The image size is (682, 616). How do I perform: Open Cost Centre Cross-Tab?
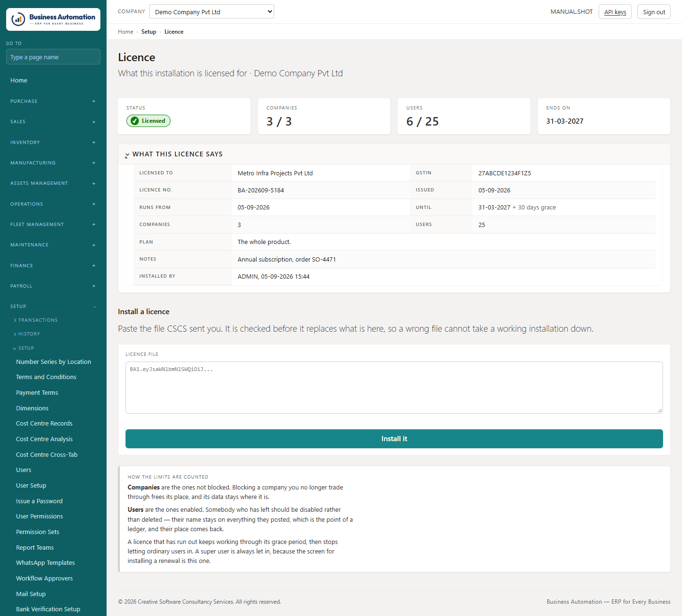tap(47, 455)
